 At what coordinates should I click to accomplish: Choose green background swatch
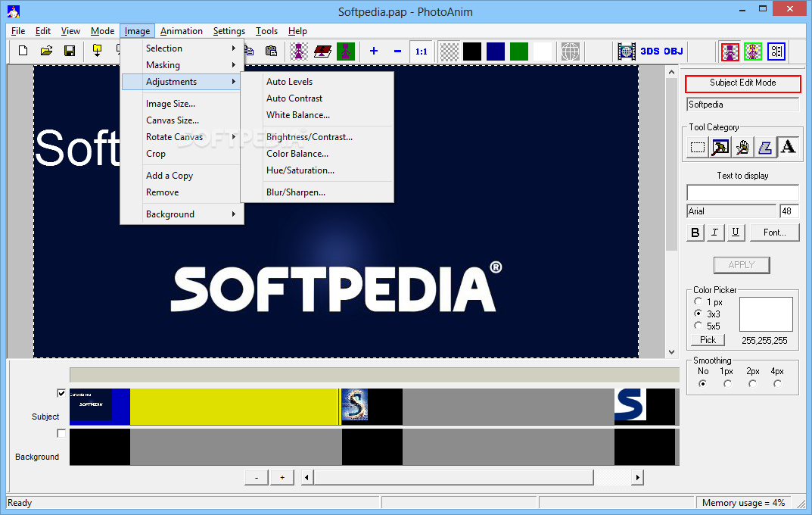[x=519, y=51]
